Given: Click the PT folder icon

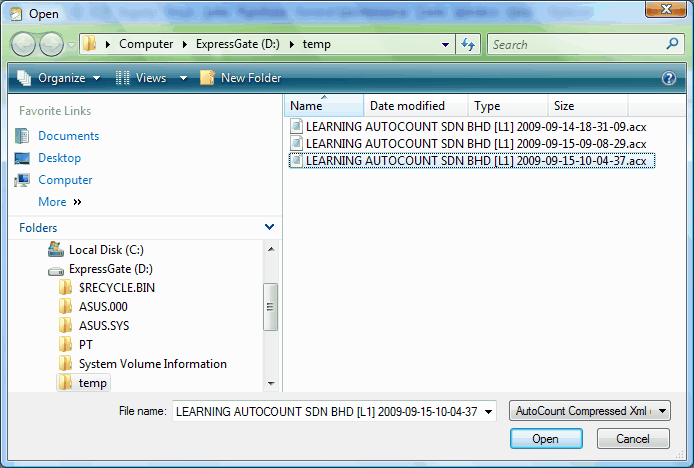Looking at the screenshot, I should [x=66, y=344].
